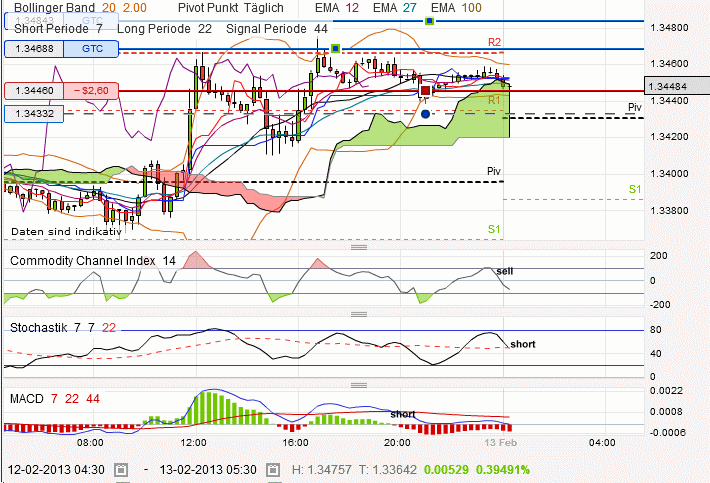The height and width of the screenshot is (483, 710).
Task: Click the EMA 100 indicator label
Action: (456, 8)
